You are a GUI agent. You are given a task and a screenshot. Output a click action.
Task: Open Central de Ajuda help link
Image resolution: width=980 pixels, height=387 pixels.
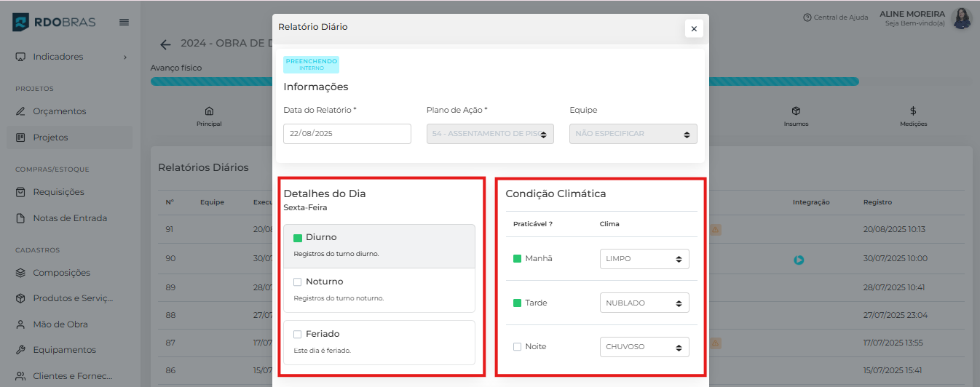pos(836,17)
